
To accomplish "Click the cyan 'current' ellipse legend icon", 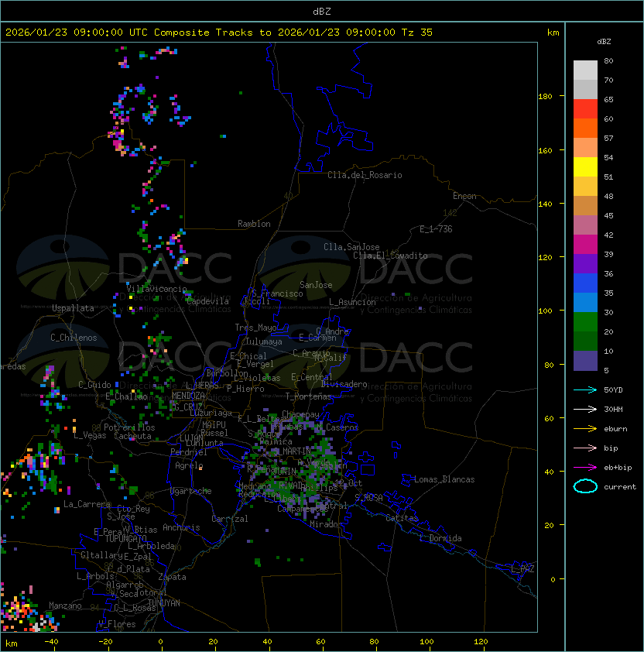I will point(585,486).
